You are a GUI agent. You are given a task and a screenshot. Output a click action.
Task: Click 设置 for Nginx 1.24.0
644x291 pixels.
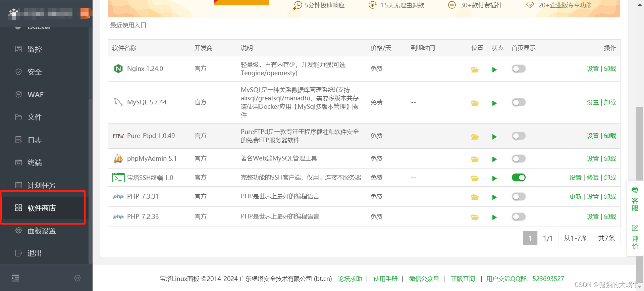pyautogui.click(x=593, y=69)
